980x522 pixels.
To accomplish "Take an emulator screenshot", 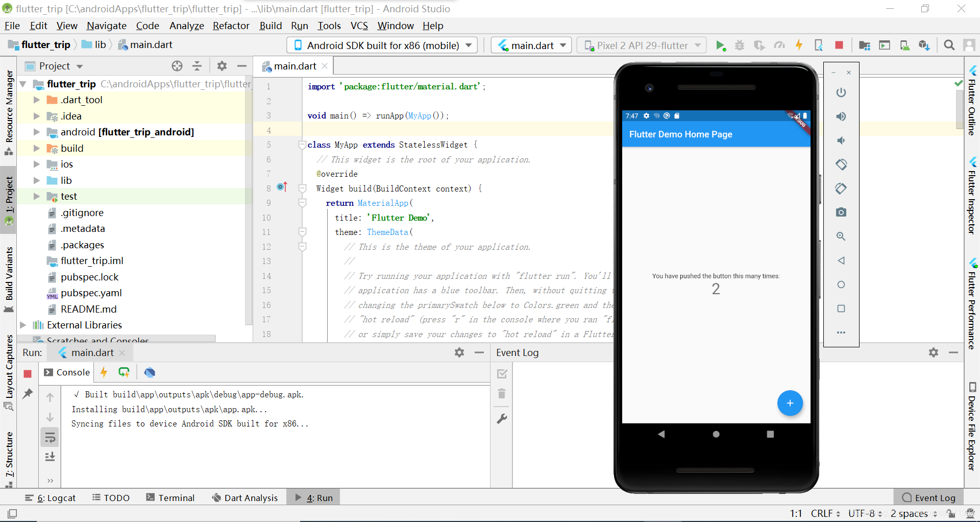I will 841,212.
